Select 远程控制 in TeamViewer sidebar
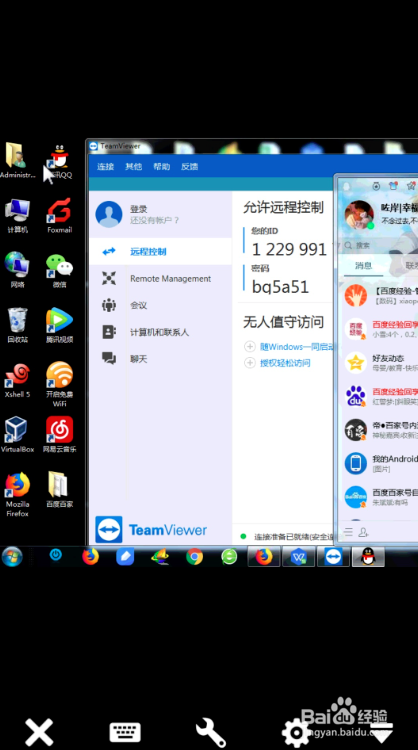The width and height of the screenshot is (418, 750). [x=160, y=251]
